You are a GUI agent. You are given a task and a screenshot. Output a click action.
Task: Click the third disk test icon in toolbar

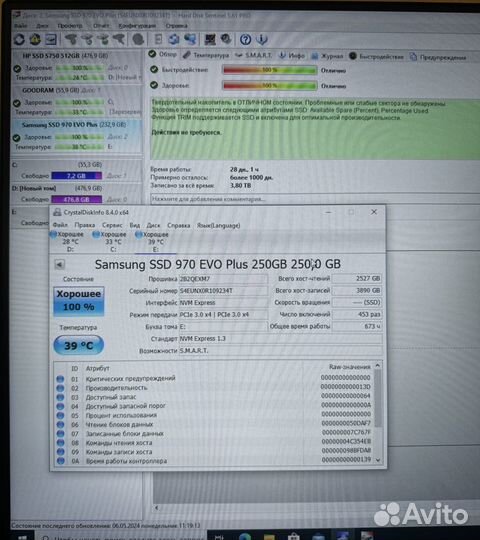(103, 40)
